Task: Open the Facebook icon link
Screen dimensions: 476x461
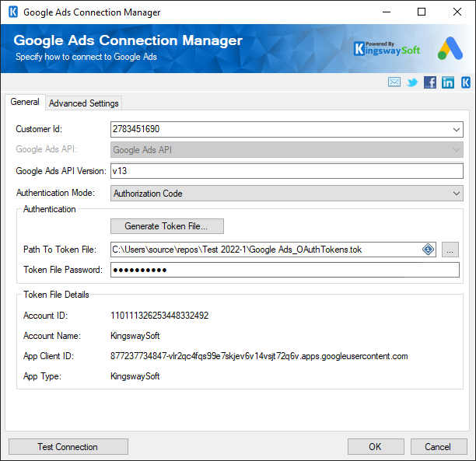Action: 430,82
